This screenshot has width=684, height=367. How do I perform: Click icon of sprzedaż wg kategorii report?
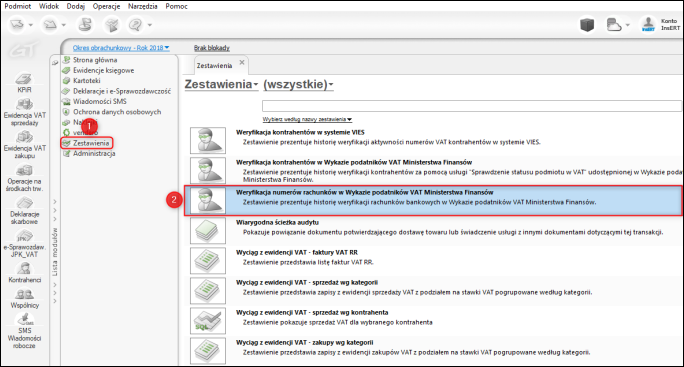(x=208, y=291)
